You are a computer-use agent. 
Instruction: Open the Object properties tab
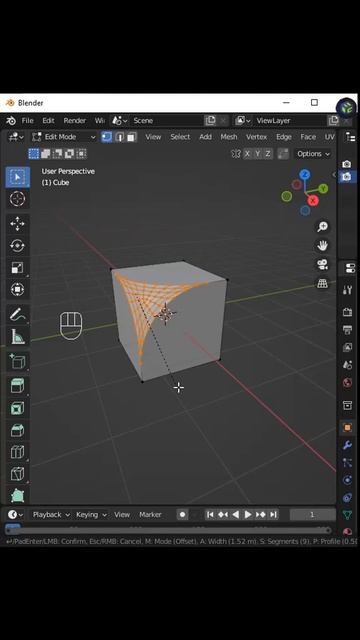tap(347, 427)
